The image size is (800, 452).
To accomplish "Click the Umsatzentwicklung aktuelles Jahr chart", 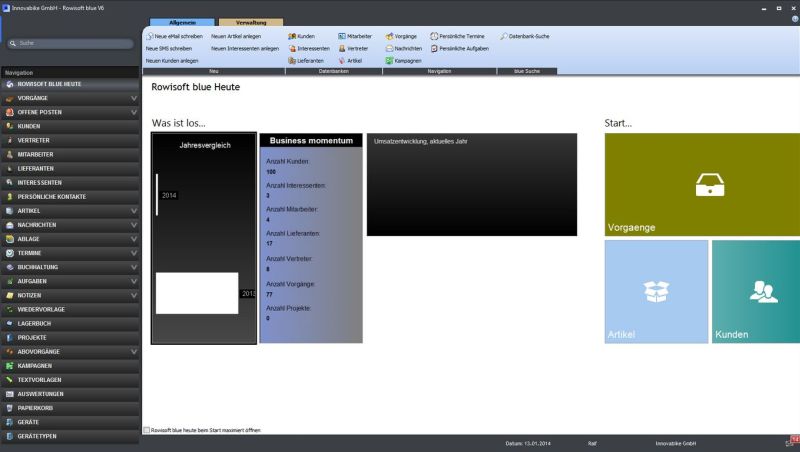I will coord(472,185).
